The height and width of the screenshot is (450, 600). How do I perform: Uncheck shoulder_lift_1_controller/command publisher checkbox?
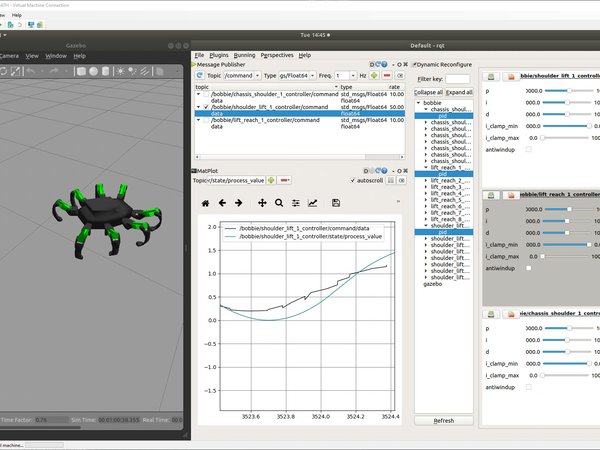[x=206, y=106]
